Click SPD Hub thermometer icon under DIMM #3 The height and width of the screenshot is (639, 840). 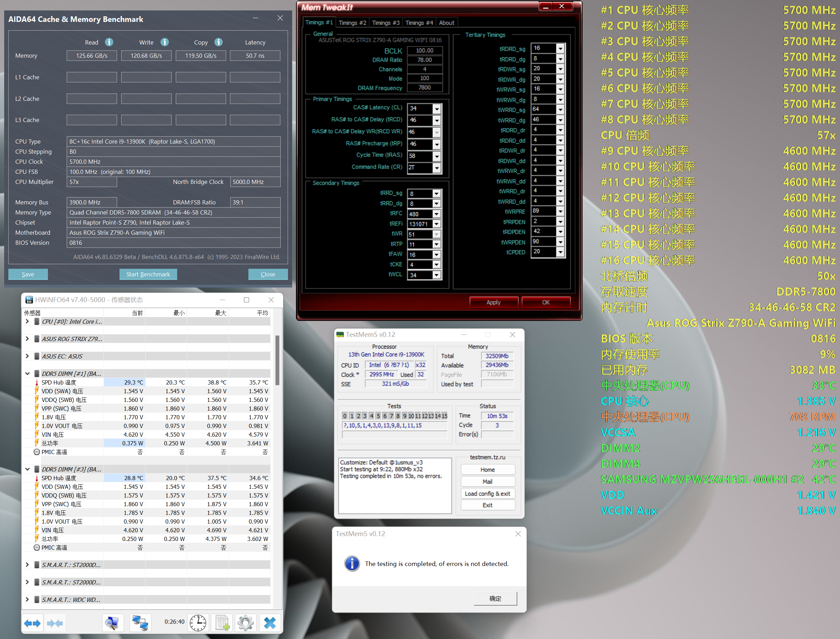point(37,478)
